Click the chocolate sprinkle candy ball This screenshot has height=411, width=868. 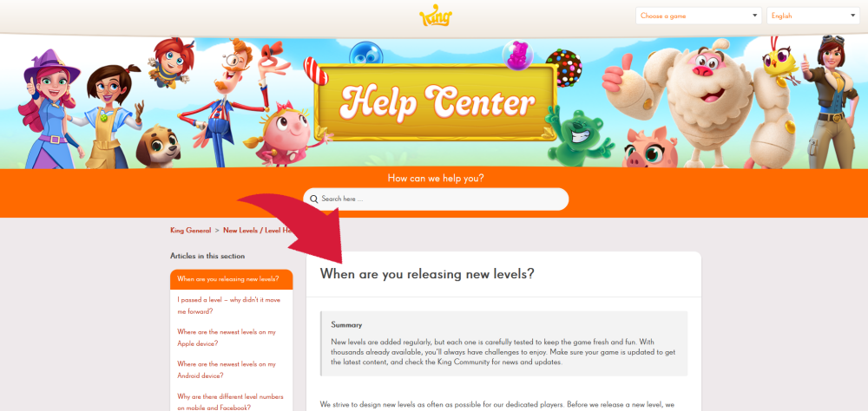point(563,68)
